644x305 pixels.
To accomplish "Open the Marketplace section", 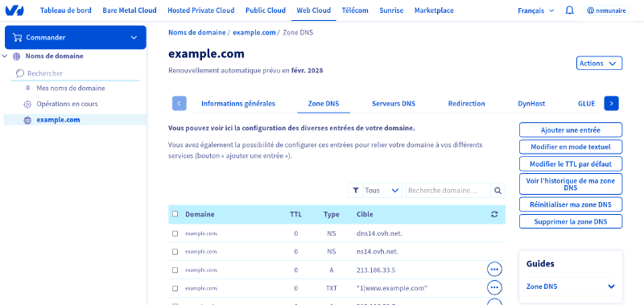I will 434,10.
